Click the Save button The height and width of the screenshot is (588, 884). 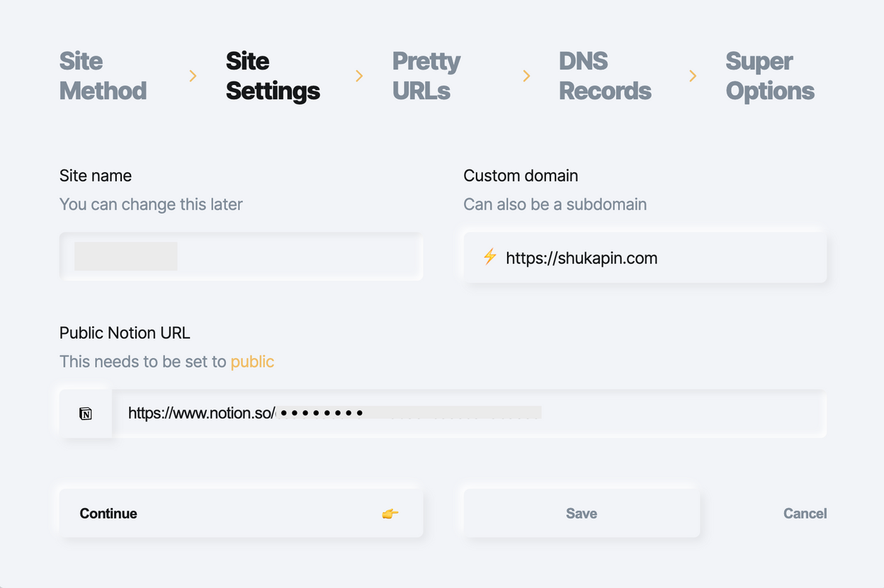click(x=582, y=513)
